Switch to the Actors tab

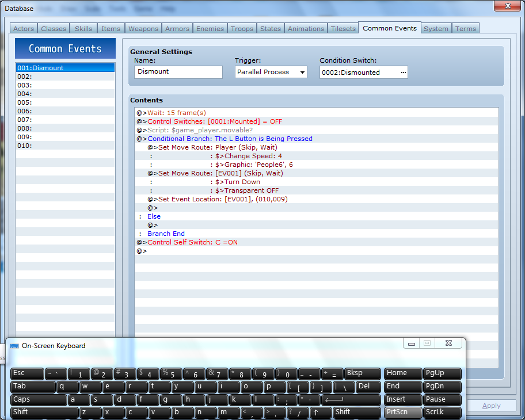pyautogui.click(x=24, y=28)
